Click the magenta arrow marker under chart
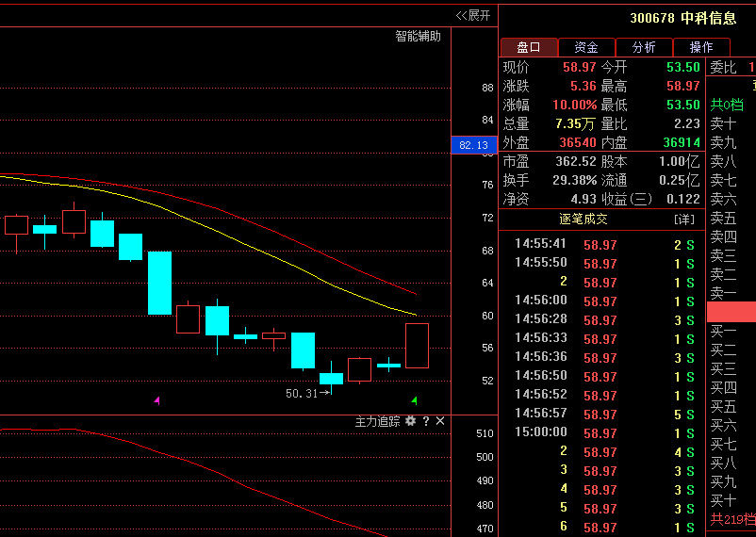The height and width of the screenshot is (537, 756). coord(157,400)
